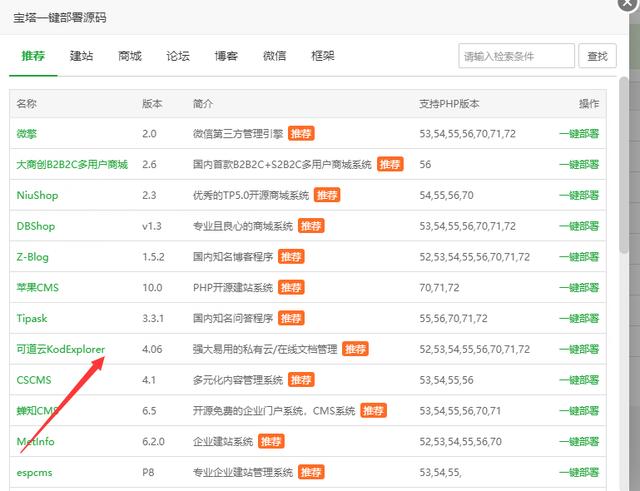Click the 推荐 badge in the KodExplorer row
This screenshot has width=640, height=491.
355,349
